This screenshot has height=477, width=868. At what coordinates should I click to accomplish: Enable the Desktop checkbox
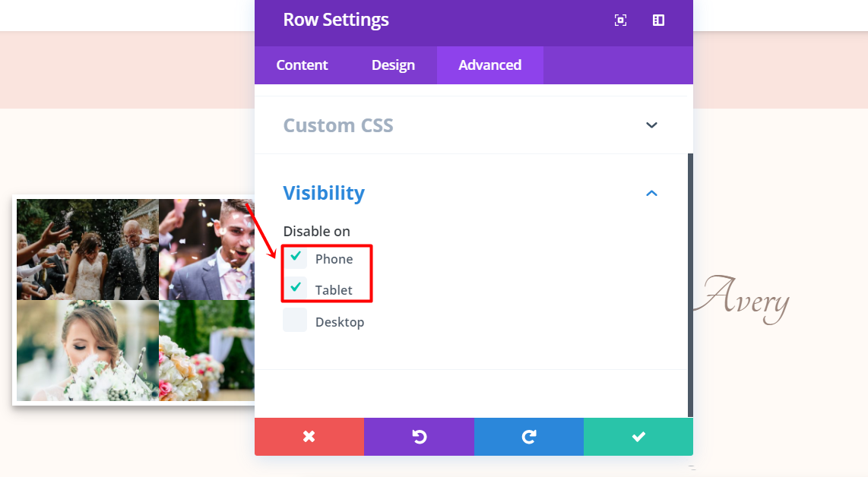point(296,321)
